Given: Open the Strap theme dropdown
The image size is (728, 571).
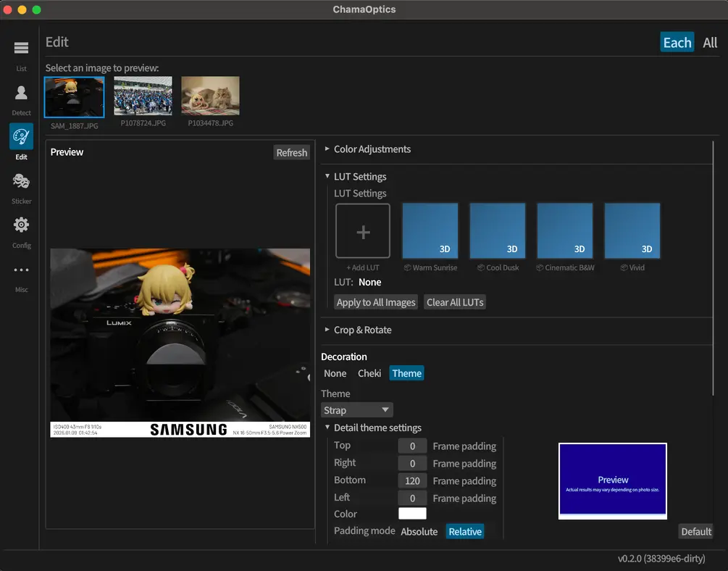Looking at the screenshot, I should coord(357,410).
